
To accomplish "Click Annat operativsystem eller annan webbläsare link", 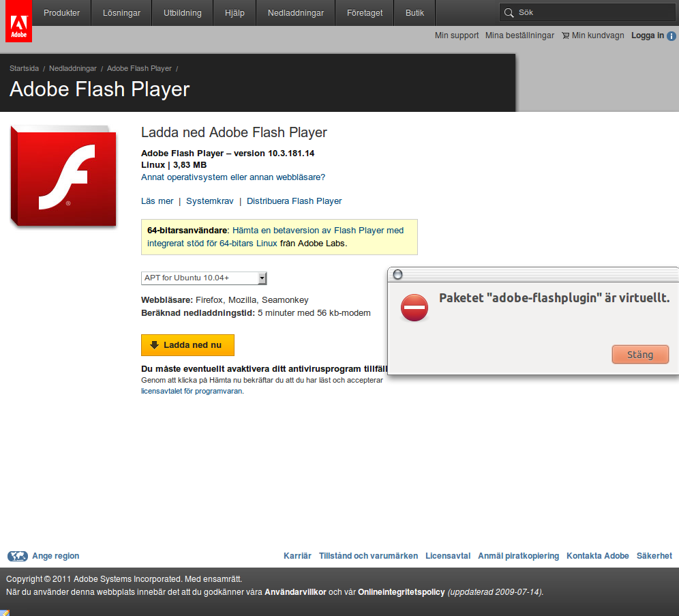I will pos(233,177).
